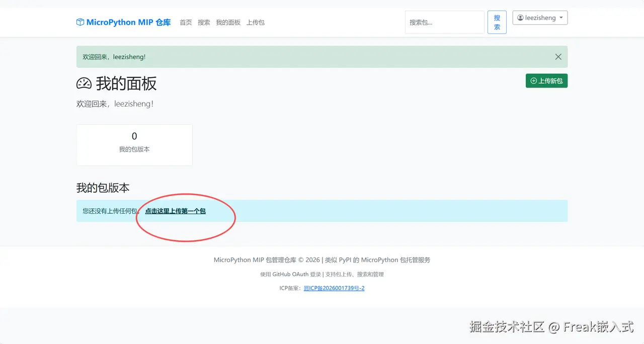644x344 pixels.
Task: Click the 我的包版本 section heading
Action: [x=103, y=188]
